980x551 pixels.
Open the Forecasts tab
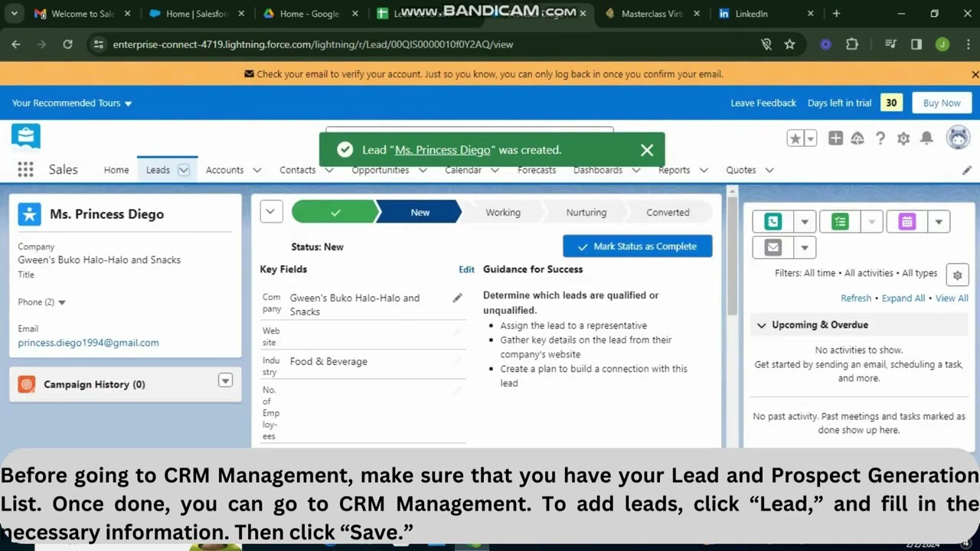point(537,170)
